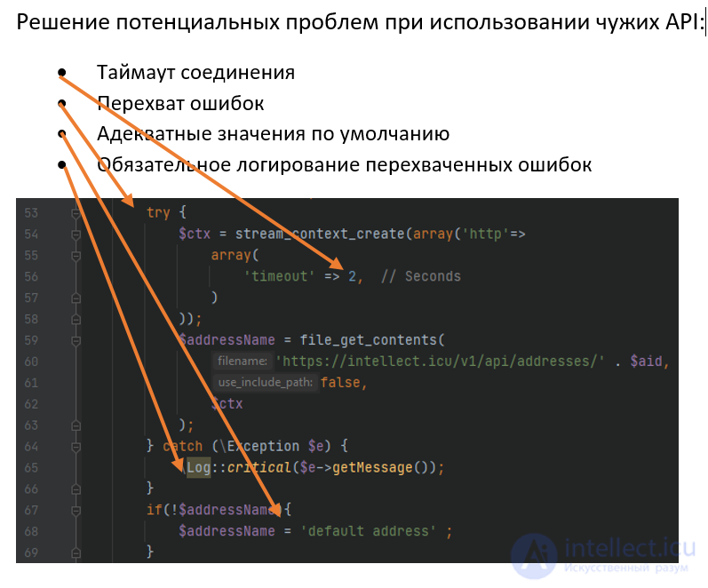Click the fold end marker on line 57
Screen dimensions: 708x588
click(76, 298)
